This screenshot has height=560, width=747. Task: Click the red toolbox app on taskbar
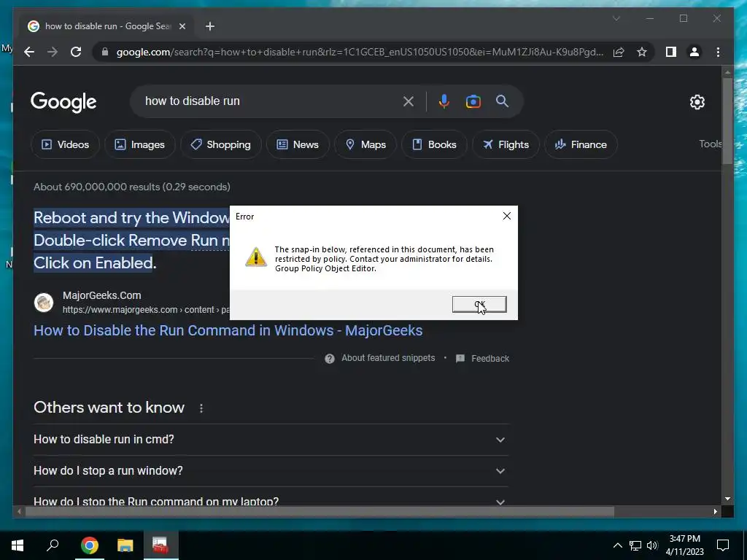(x=160, y=545)
